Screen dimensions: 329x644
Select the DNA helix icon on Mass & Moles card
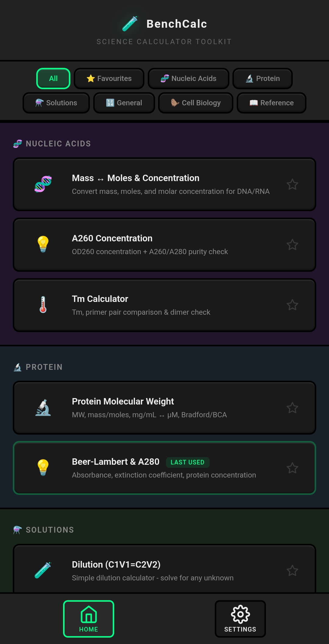click(44, 184)
